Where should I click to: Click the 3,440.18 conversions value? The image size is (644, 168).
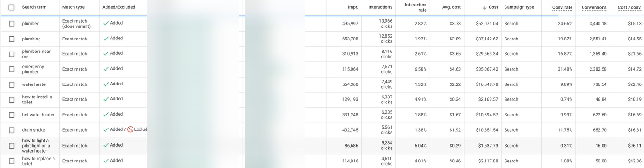[598, 24]
